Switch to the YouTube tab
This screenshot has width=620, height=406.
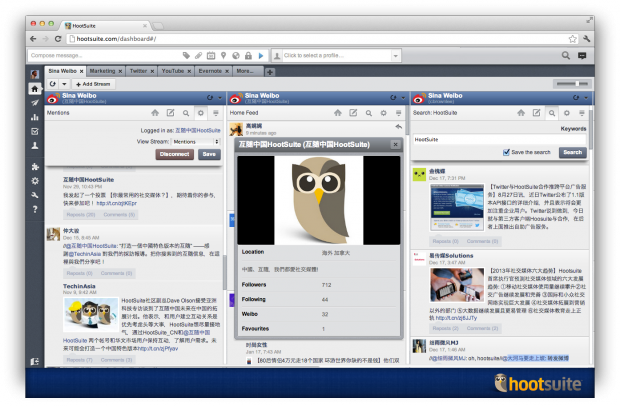(173, 71)
